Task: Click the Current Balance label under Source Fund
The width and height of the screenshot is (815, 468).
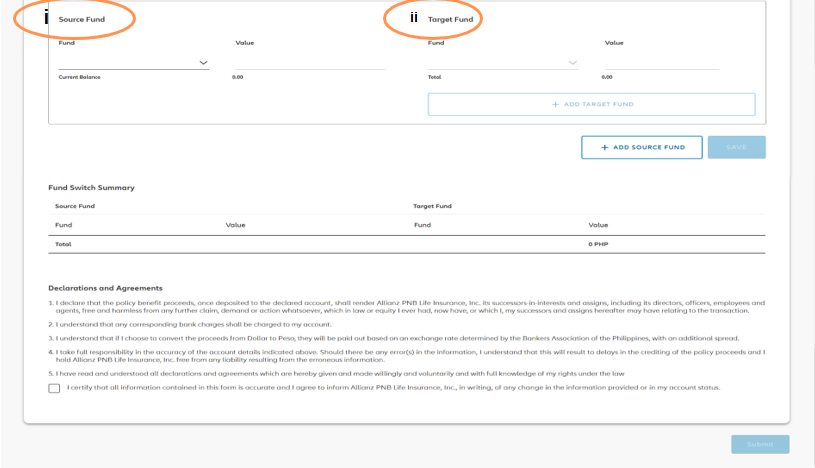Action: point(79,77)
